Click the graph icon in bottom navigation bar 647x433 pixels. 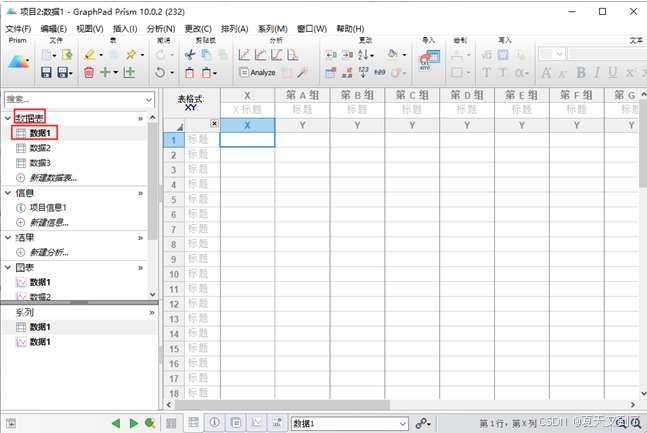(x=257, y=422)
